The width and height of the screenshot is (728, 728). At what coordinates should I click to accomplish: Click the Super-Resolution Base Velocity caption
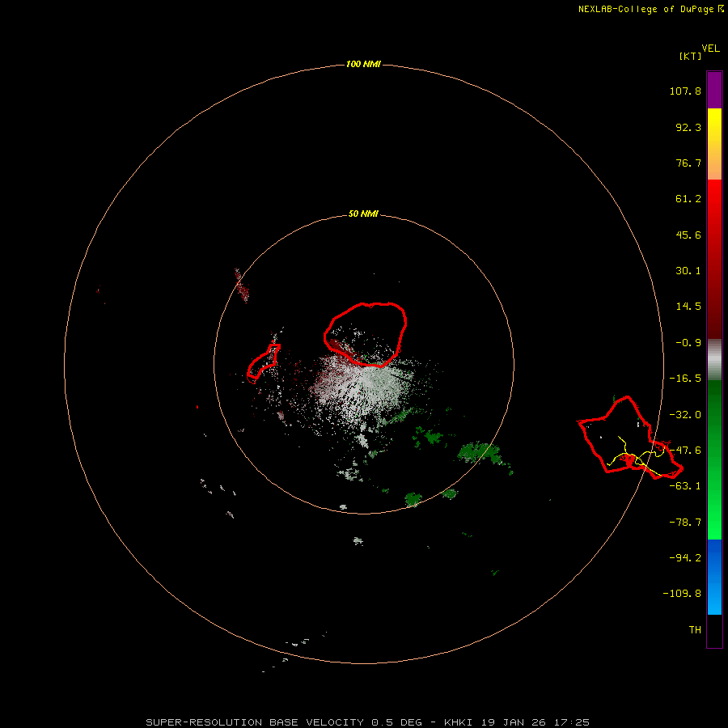[368, 722]
